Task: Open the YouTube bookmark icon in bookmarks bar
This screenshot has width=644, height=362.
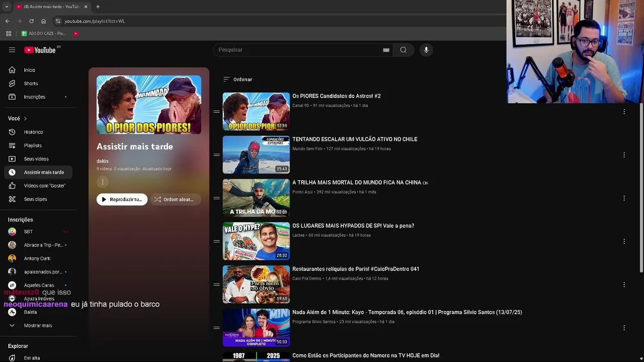Action: tap(76, 34)
